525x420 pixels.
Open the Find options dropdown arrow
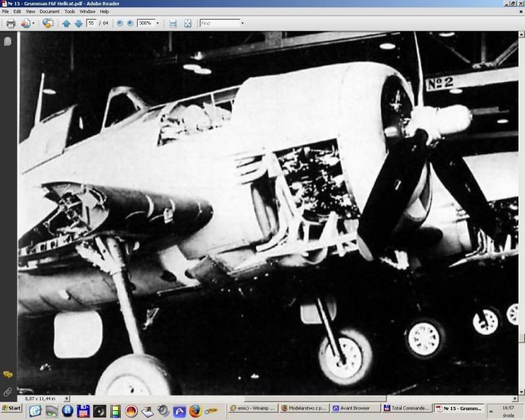242,23
